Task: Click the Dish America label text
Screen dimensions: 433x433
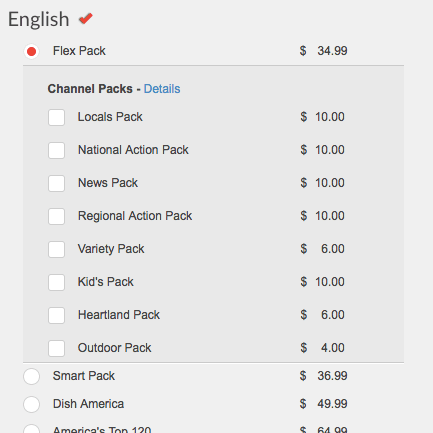Action: click(x=88, y=404)
